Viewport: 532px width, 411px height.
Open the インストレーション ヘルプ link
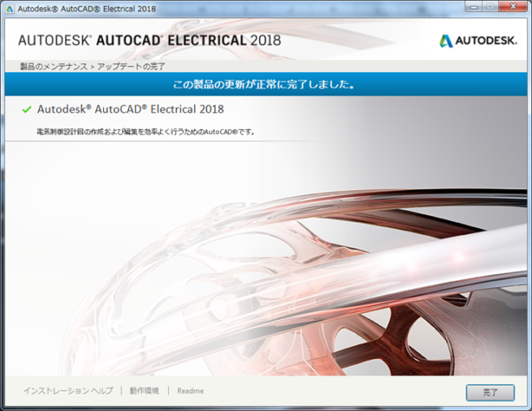[x=68, y=391]
